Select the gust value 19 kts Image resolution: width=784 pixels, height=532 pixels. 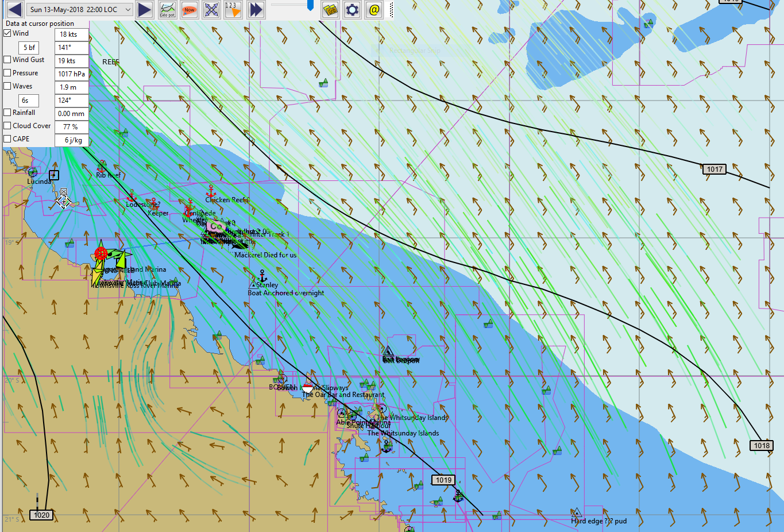[72, 61]
